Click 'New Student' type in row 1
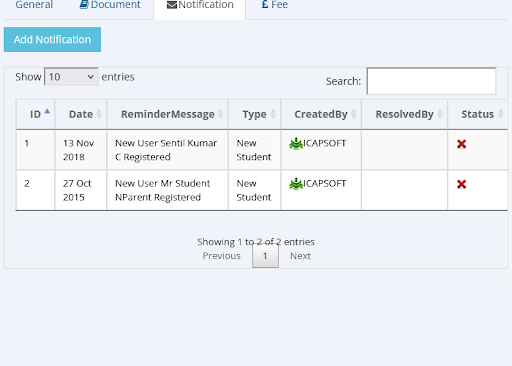 [x=254, y=150]
